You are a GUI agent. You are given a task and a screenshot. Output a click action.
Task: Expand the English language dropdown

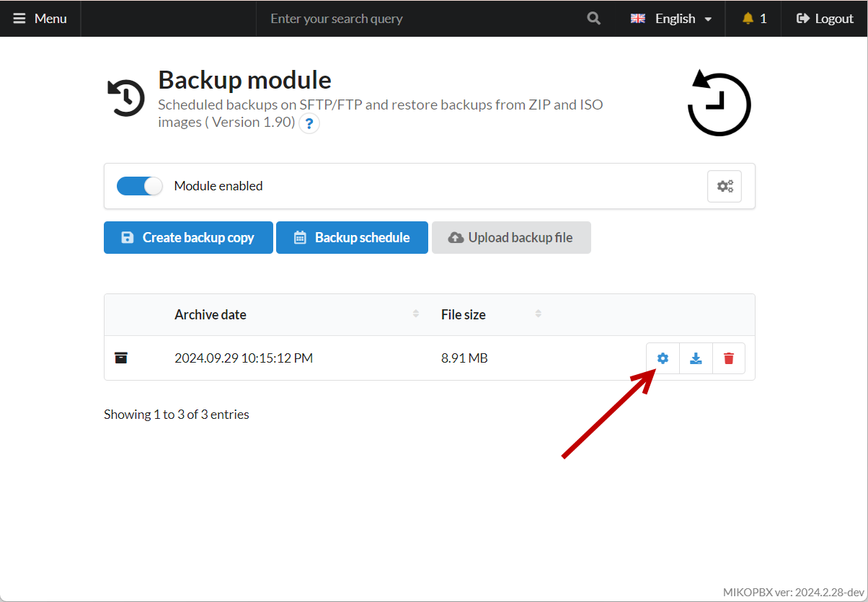coord(671,19)
